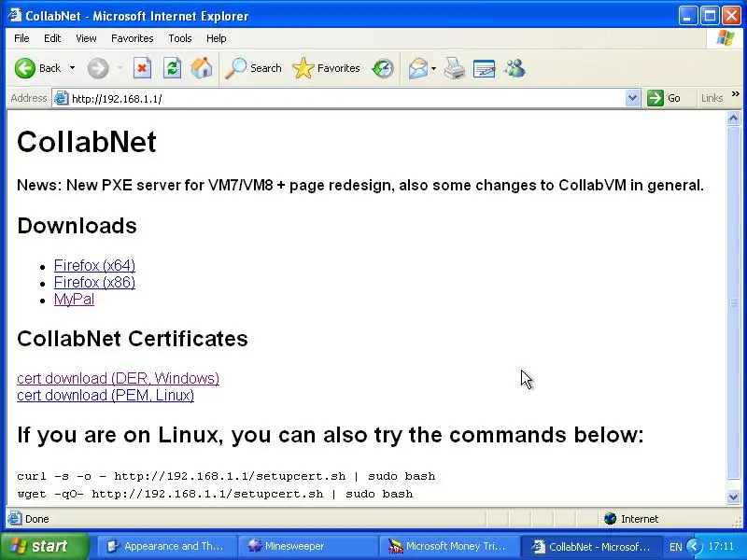Screen dimensions: 747x560
Task: Click the CollabNet Certificates heading
Action: (x=133, y=339)
